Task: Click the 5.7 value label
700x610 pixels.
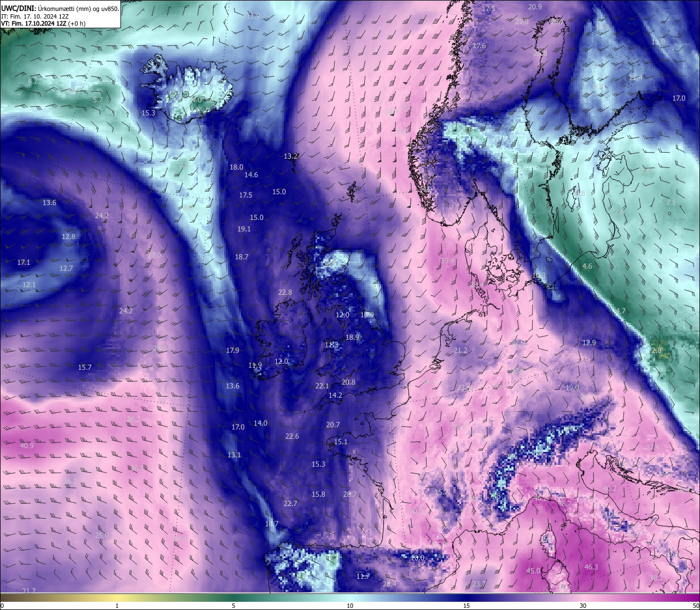Action: pyautogui.click(x=98, y=100)
